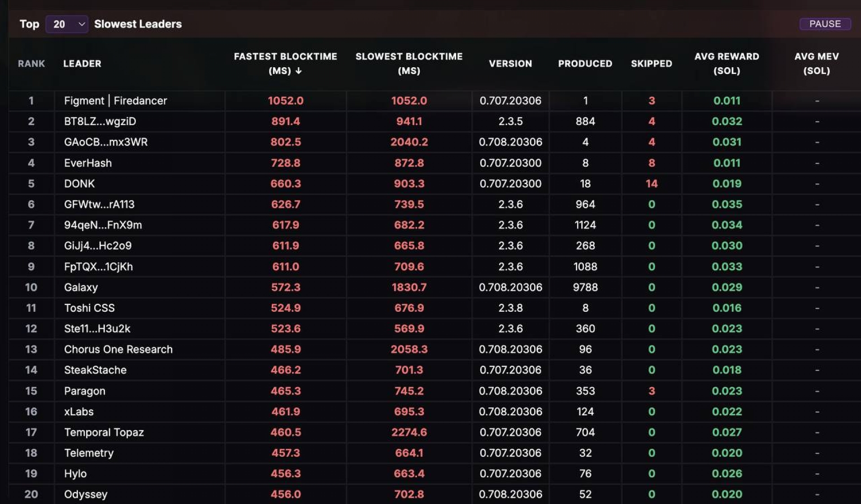Open the DONK leader entry

pos(79,184)
